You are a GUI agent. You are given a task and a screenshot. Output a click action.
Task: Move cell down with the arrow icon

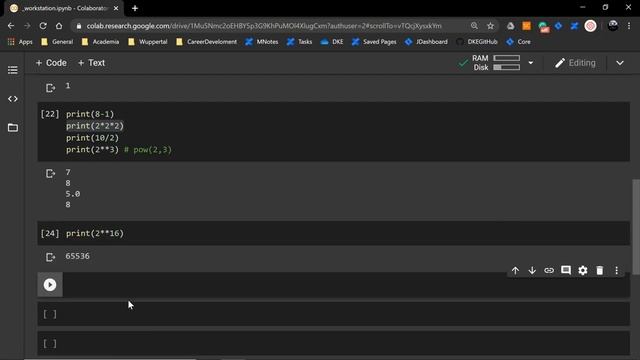[x=532, y=270]
